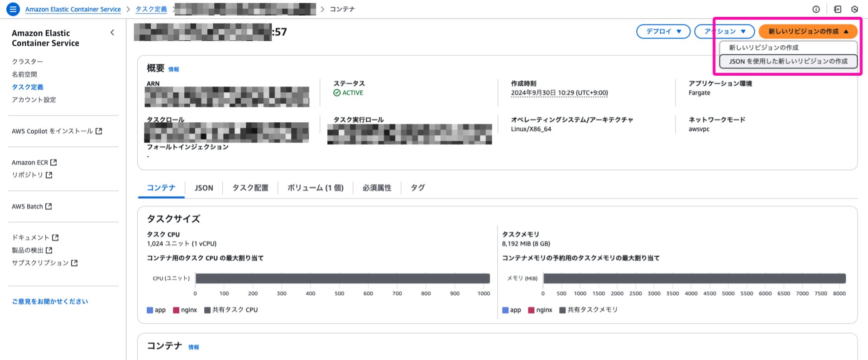Open the アクション dropdown
The image size is (868, 360).
point(724,31)
